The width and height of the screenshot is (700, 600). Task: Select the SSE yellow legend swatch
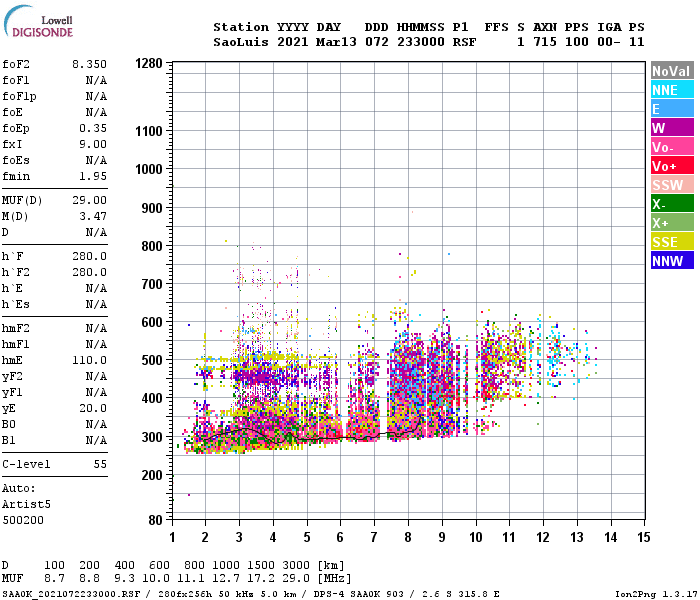(x=672, y=242)
